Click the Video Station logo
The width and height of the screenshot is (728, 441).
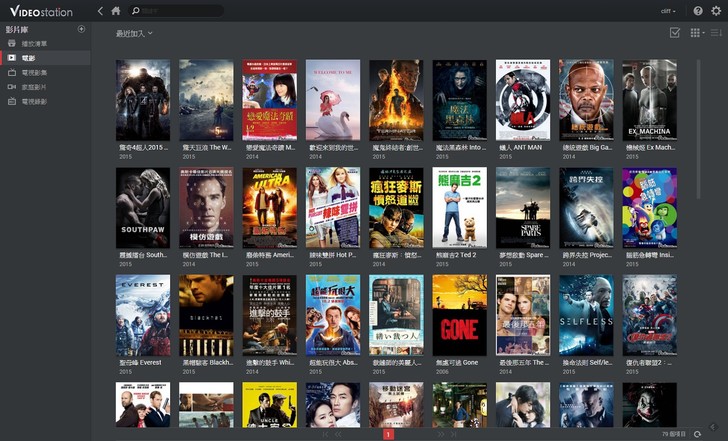pos(41,11)
